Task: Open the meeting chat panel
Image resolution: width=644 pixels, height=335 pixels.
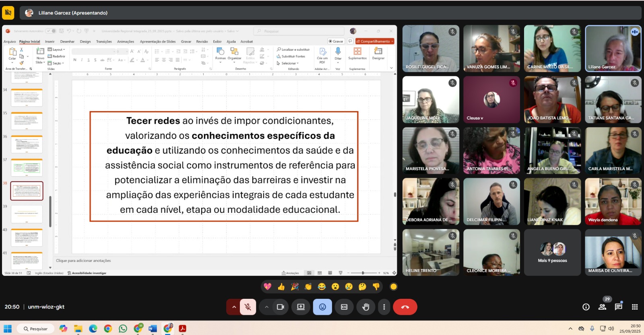Action: pyautogui.click(x=618, y=307)
